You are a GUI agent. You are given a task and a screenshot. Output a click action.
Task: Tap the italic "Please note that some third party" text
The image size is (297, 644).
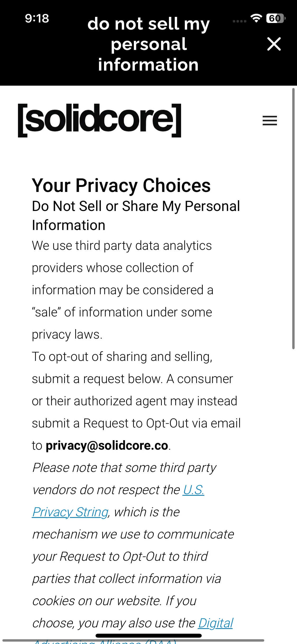click(x=124, y=468)
